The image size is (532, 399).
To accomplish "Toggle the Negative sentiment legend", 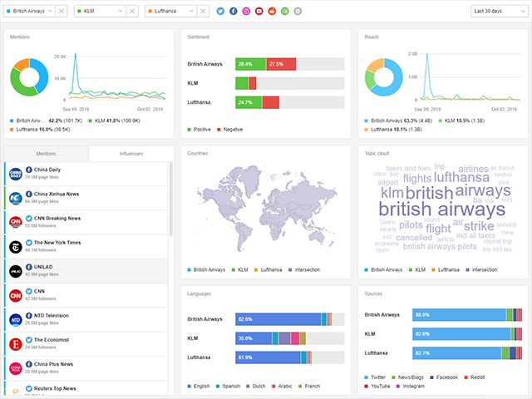I will 229,130.
